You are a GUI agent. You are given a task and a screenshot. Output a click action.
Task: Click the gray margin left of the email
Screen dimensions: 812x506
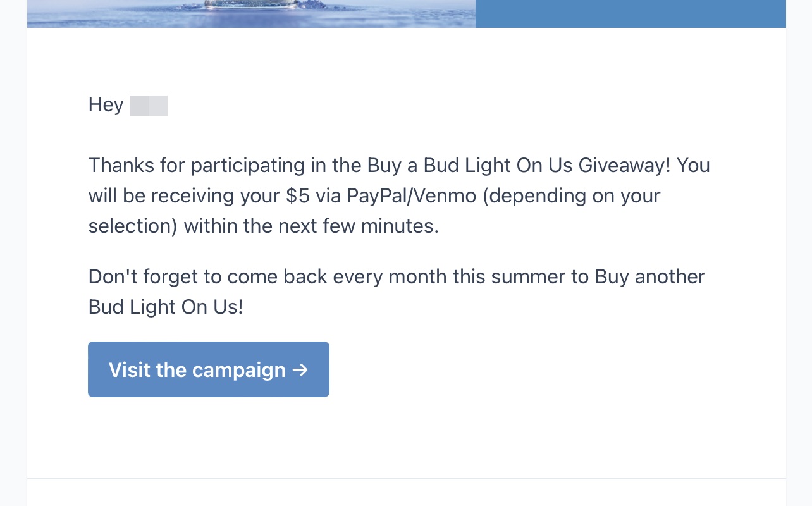click(x=13, y=253)
